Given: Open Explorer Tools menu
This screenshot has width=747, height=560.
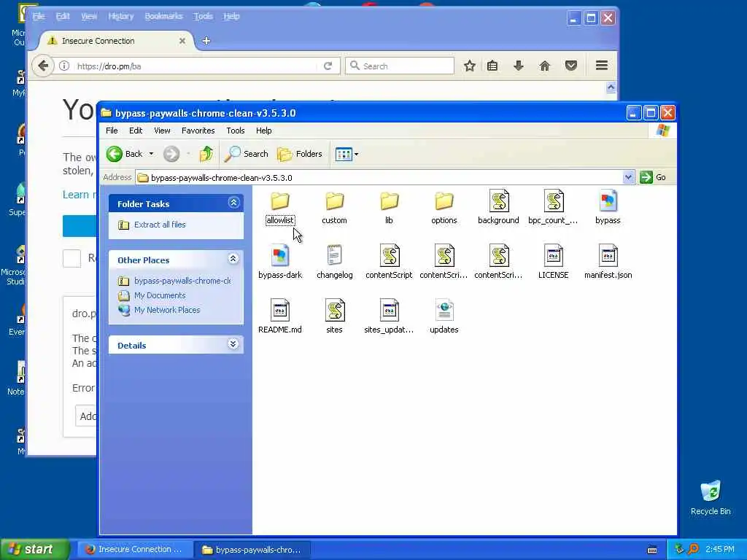Looking at the screenshot, I should tap(236, 131).
